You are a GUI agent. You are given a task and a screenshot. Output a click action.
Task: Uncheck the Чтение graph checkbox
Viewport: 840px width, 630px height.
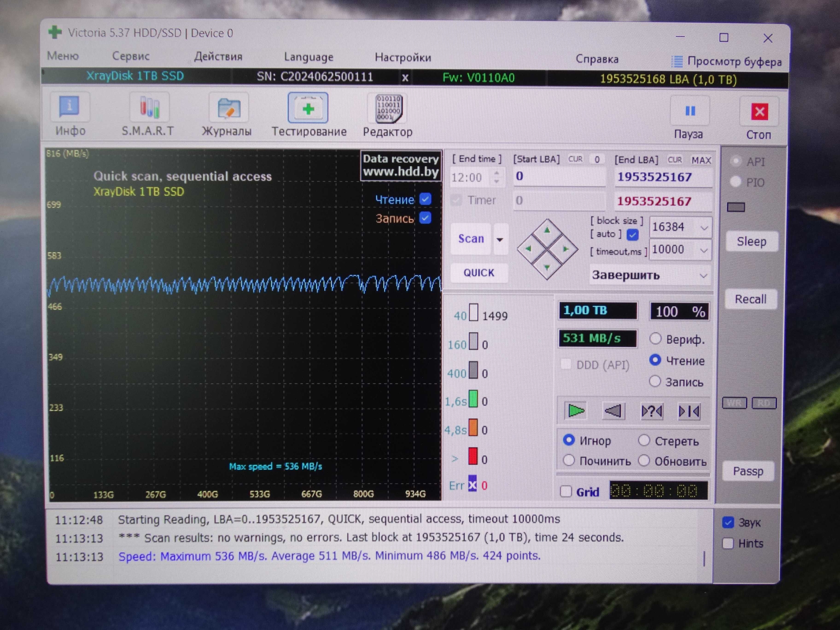point(425,199)
